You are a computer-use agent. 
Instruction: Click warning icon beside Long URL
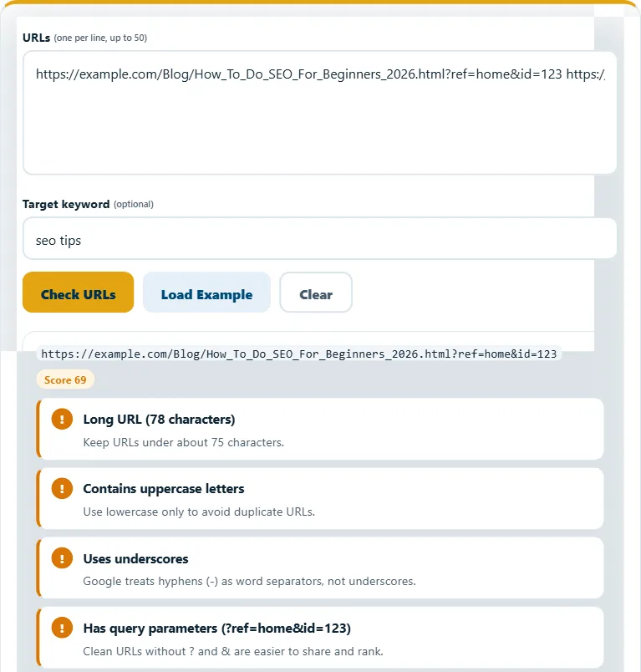point(62,419)
